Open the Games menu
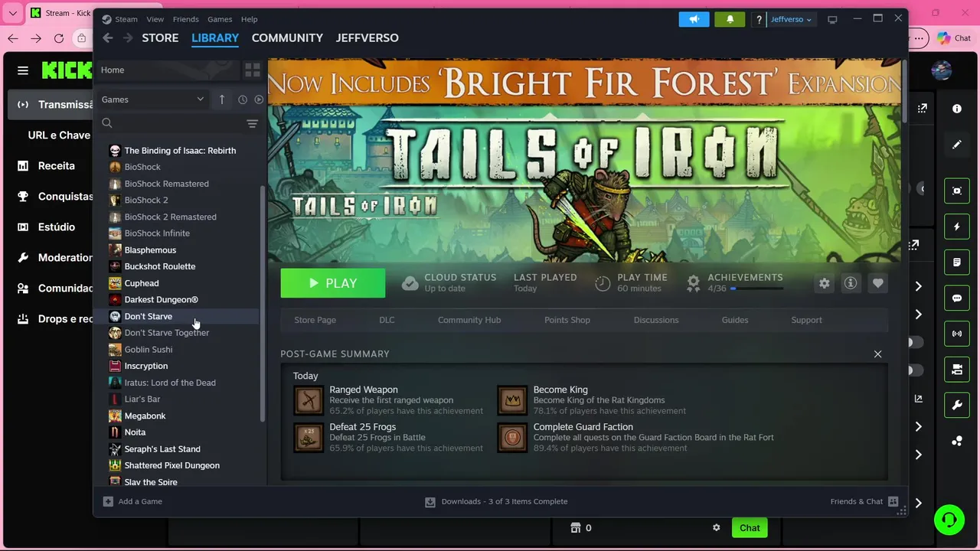 [220, 19]
